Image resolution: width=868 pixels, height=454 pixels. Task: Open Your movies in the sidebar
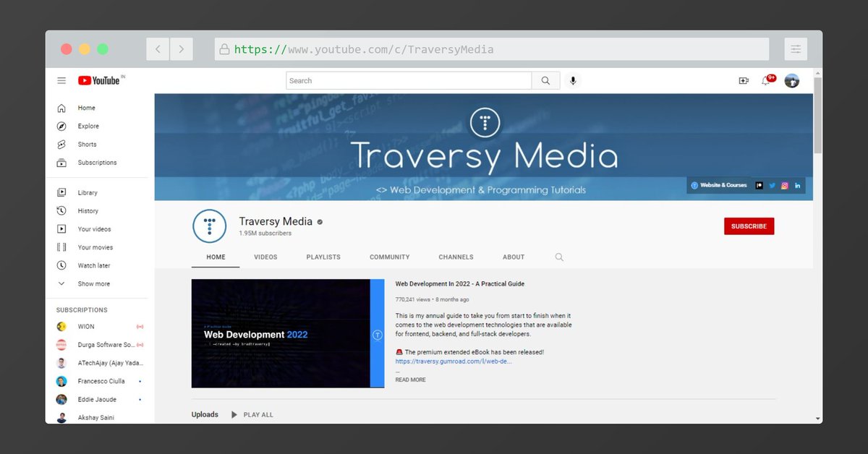tap(96, 247)
